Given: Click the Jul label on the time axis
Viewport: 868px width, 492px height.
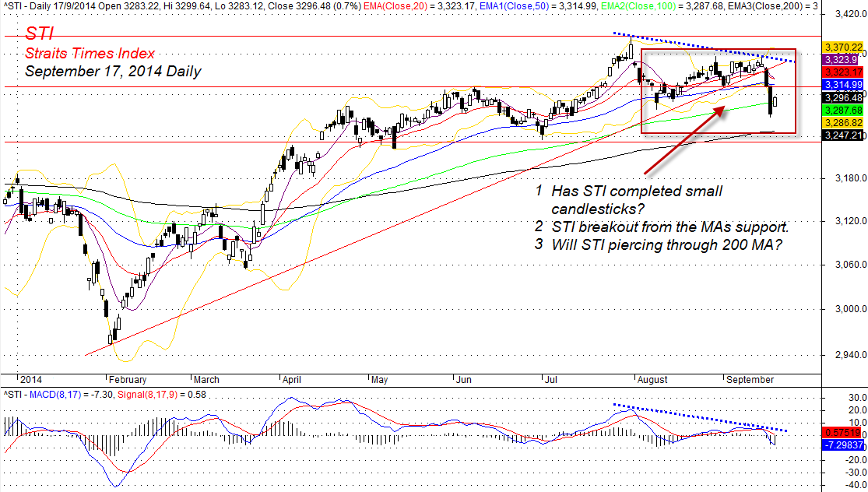Looking at the screenshot, I should coord(551,380).
